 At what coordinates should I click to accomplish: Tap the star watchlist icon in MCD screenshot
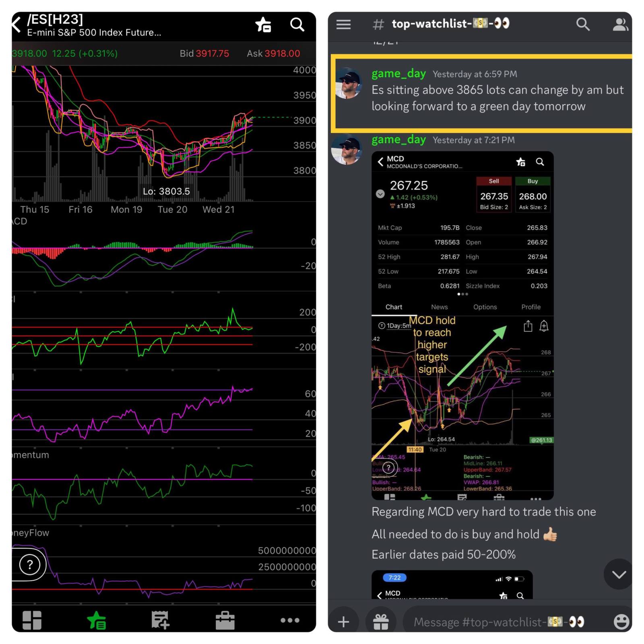click(520, 162)
